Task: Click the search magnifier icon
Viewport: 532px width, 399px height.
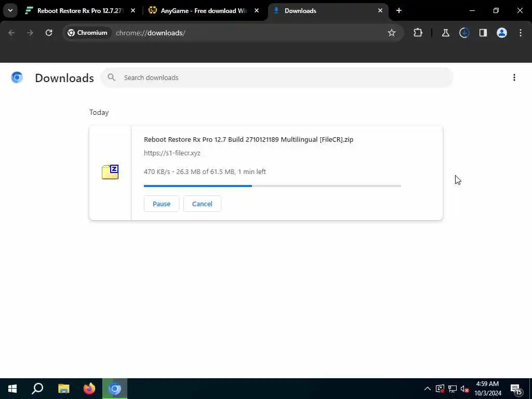Action: tap(111, 77)
